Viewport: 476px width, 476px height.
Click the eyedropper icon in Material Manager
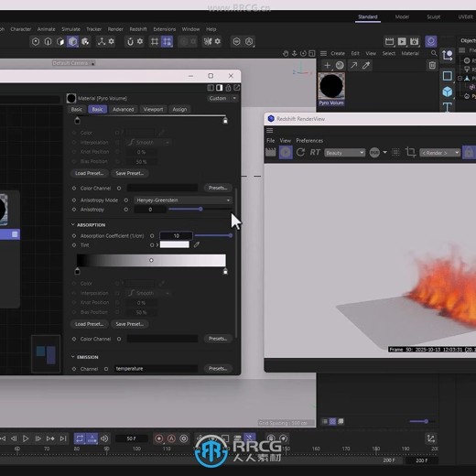point(366,65)
